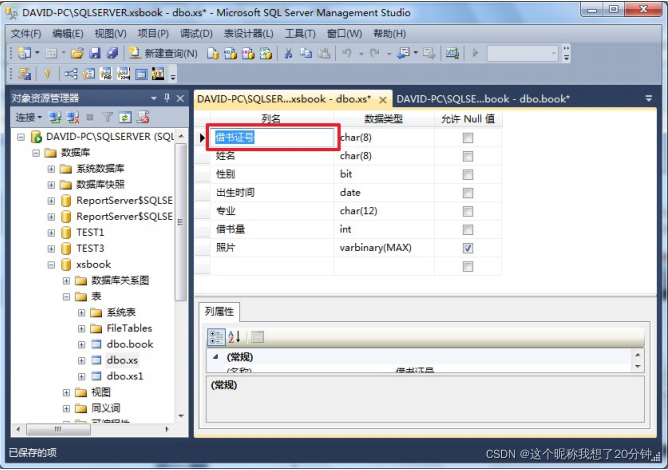
Task: Click the Set Primary Key icon
Action: point(47,74)
